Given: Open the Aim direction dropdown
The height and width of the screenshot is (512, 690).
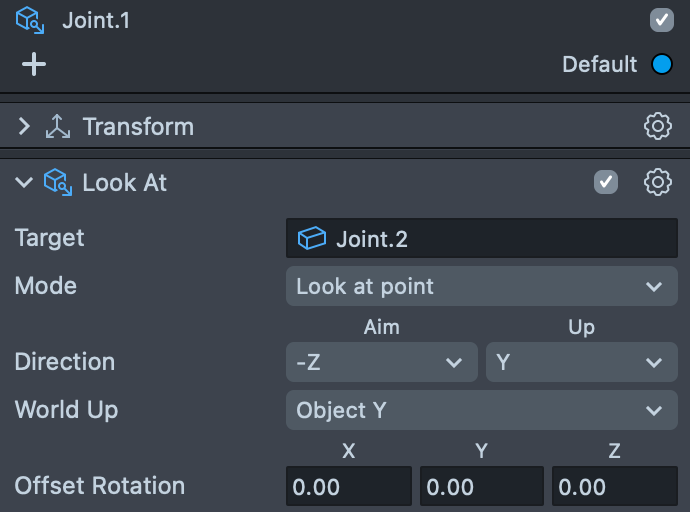Looking at the screenshot, I should [x=381, y=363].
